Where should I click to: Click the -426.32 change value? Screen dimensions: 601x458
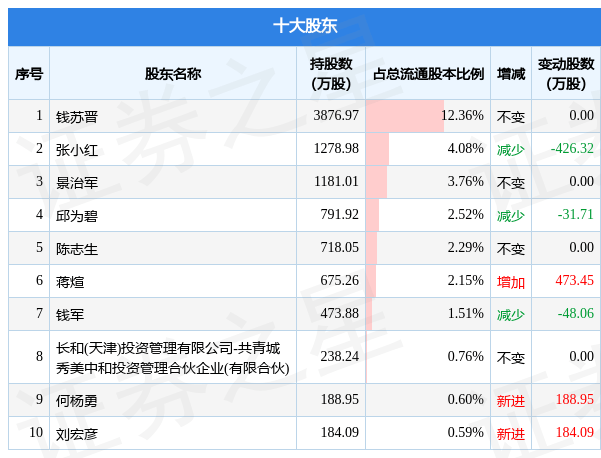tap(572, 149)
